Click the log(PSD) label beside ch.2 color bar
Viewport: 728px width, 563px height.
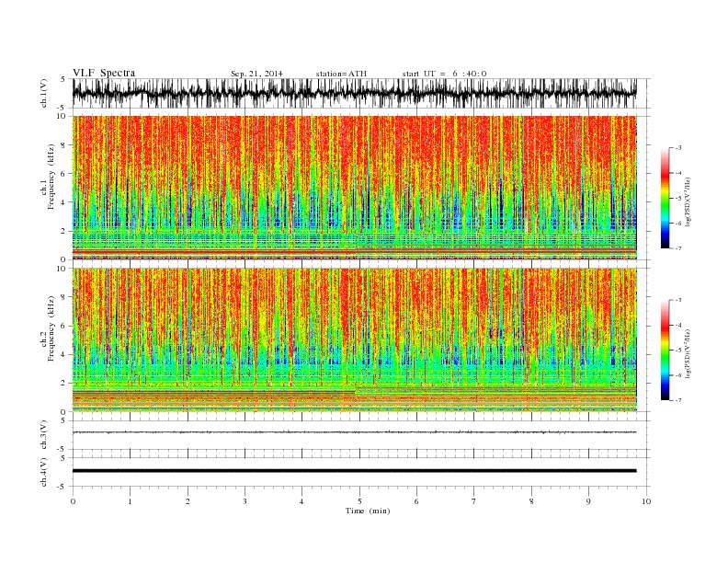click(688, 353)
